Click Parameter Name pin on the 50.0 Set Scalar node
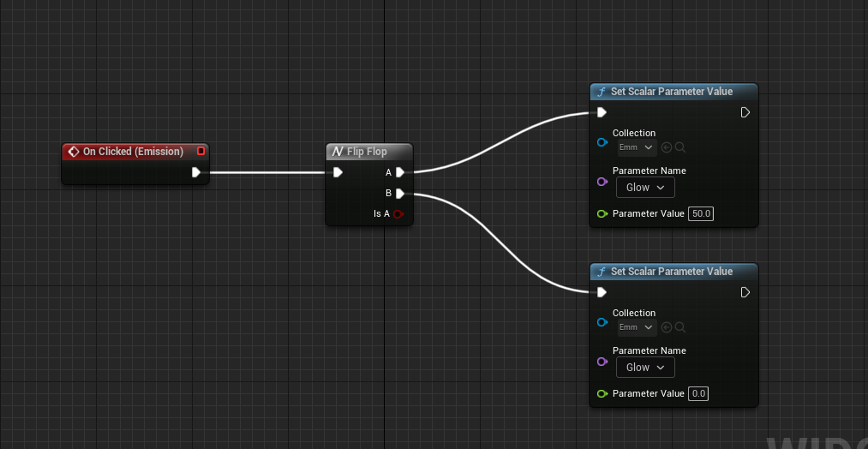 point(602,182)
